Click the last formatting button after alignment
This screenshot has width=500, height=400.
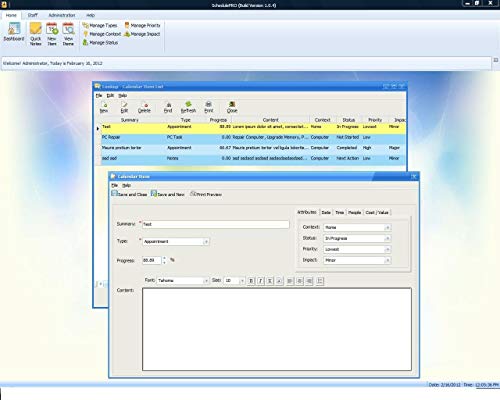pos(320,281)
